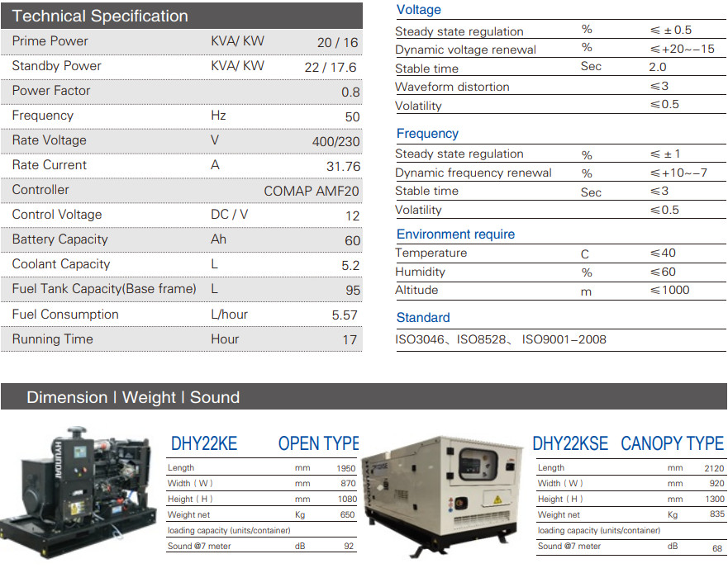
Task: Click the "DHY22KE" model name
Action: [x=204, y=443]
